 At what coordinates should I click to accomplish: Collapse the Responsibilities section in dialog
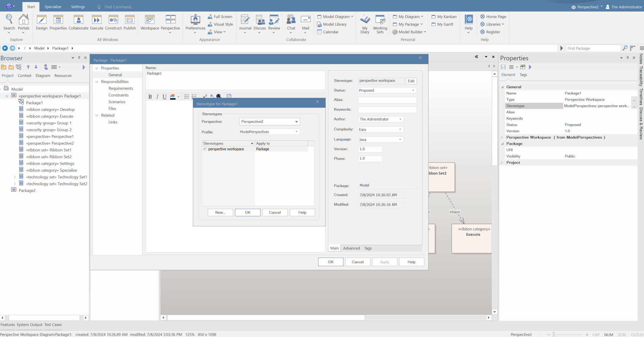[x=97, y=82]
